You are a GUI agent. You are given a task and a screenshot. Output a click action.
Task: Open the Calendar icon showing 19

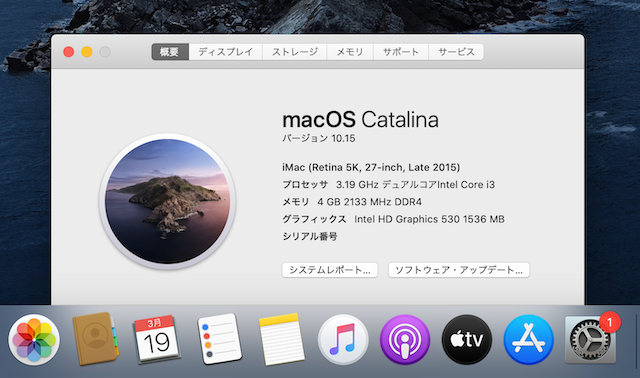157,339
